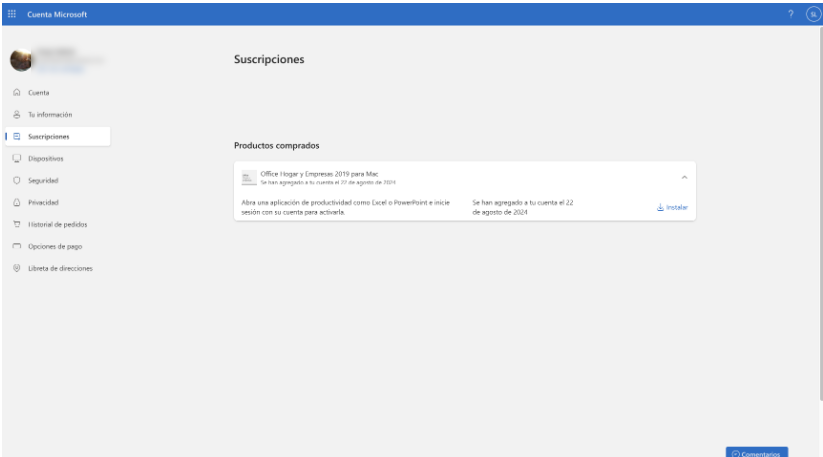Click the Suscripciones page heading
The height and width of the screenshot is (457, 823).
(269, 59)
